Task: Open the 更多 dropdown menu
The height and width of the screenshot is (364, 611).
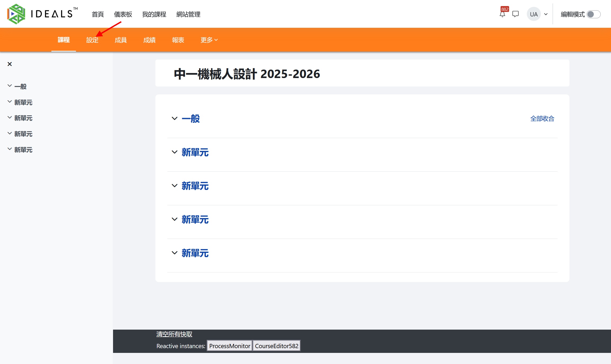Action: (x=209, y=40)
